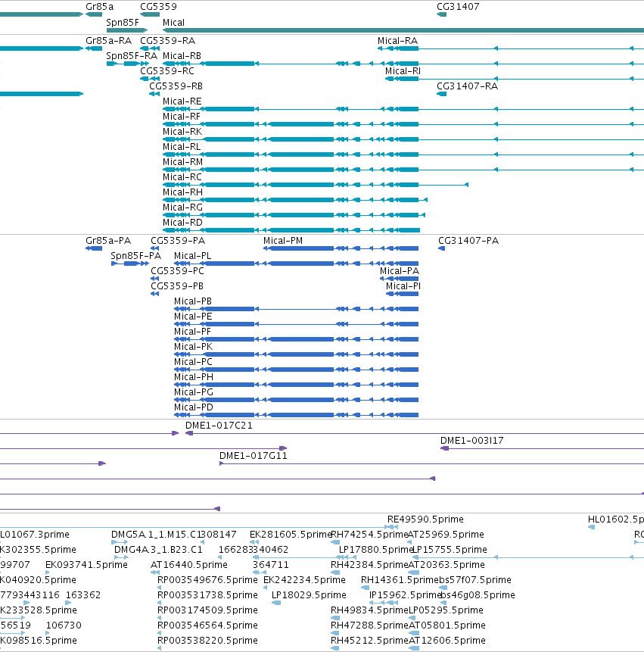This screenshot has width=644, height=652.
Task: Click the Gr85a gene label
Action: 99,7
